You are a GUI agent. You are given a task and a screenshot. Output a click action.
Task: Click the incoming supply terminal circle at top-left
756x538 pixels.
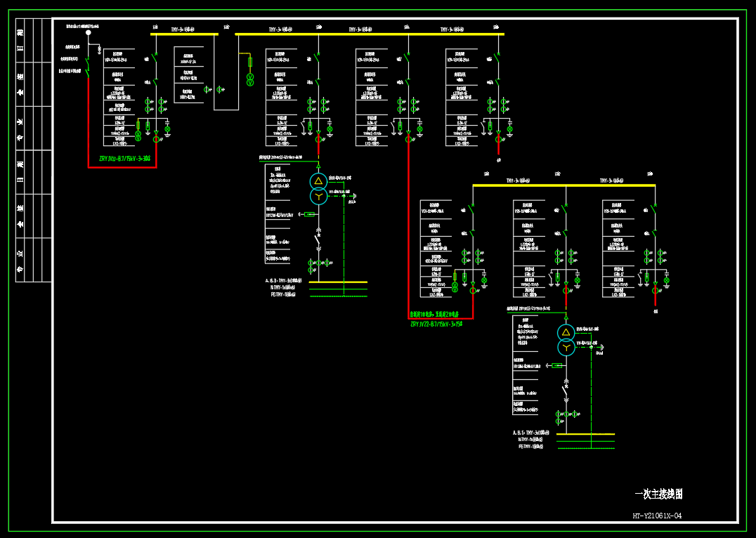pos(89,33)
